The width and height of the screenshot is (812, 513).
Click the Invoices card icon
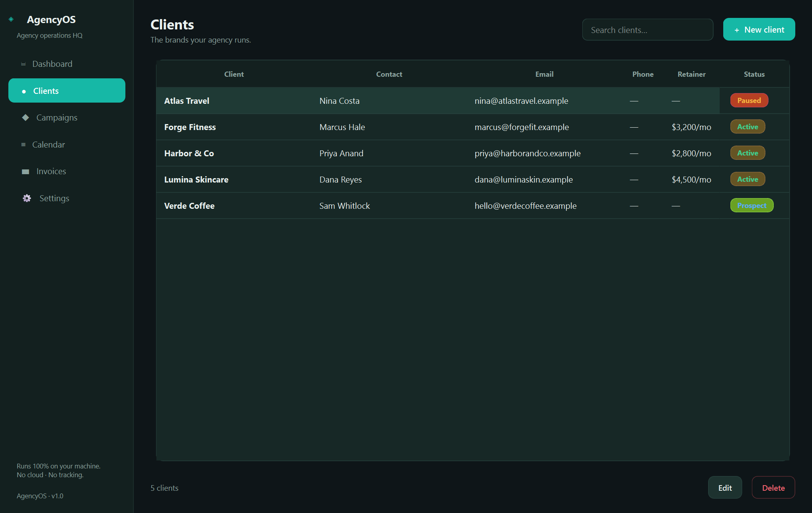tap(25, 172)
